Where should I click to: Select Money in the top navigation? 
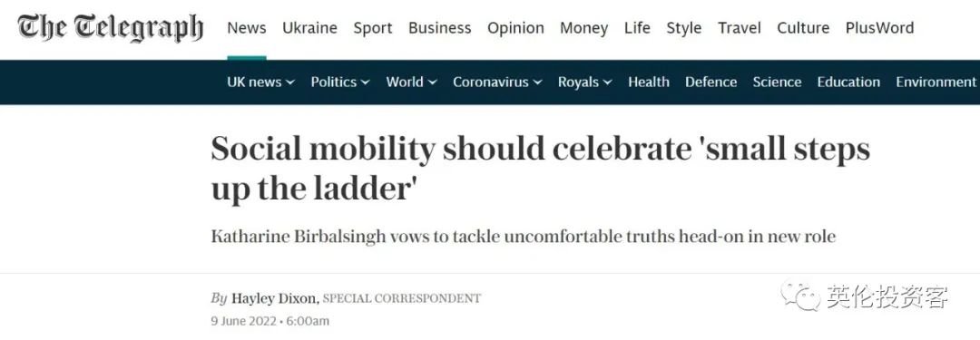[583, 28]
